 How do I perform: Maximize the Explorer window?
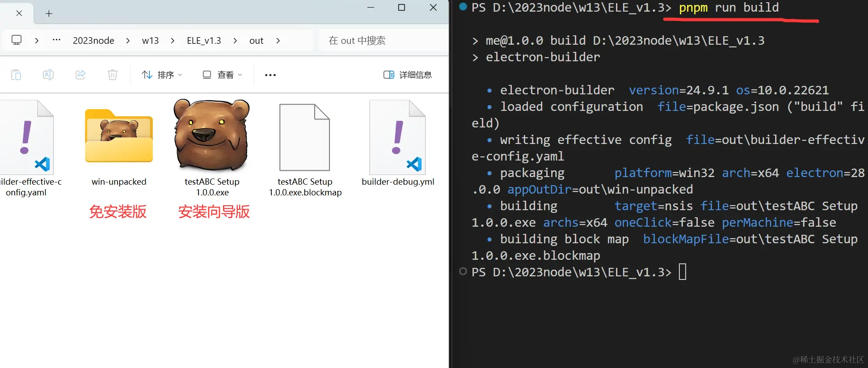tap(401, 8)
